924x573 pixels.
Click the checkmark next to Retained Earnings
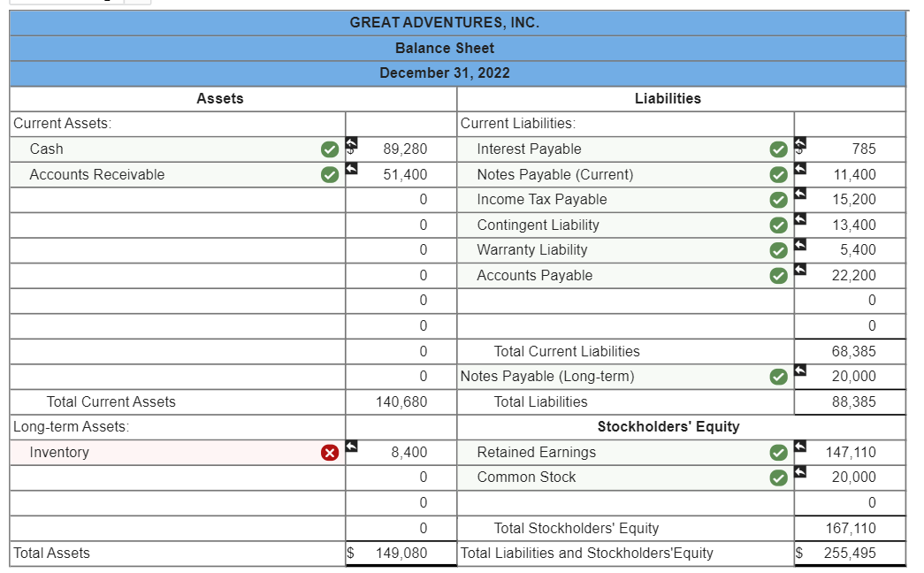(778, 452)
